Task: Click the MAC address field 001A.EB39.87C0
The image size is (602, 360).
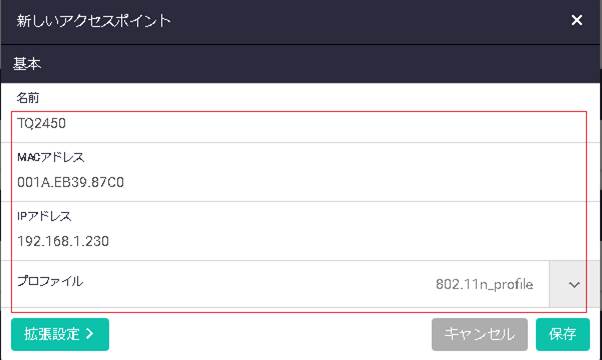Action: [299, 182]
